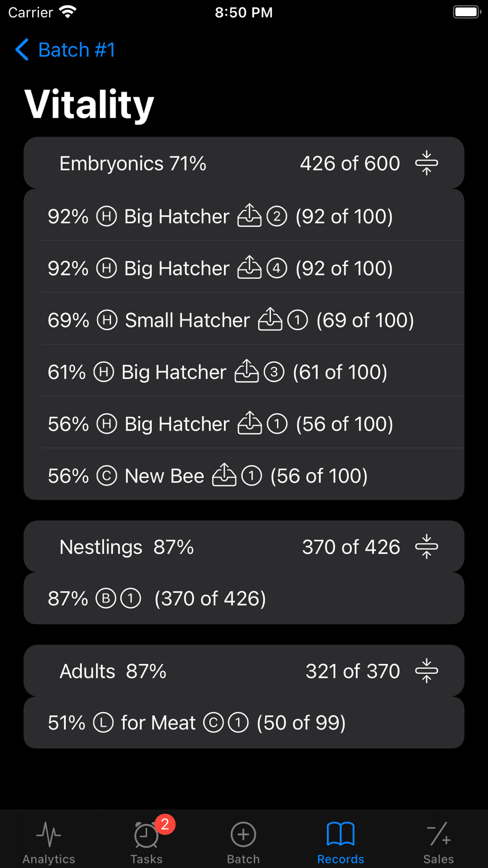Collapse the Embryonics section

tap(427, 163)
